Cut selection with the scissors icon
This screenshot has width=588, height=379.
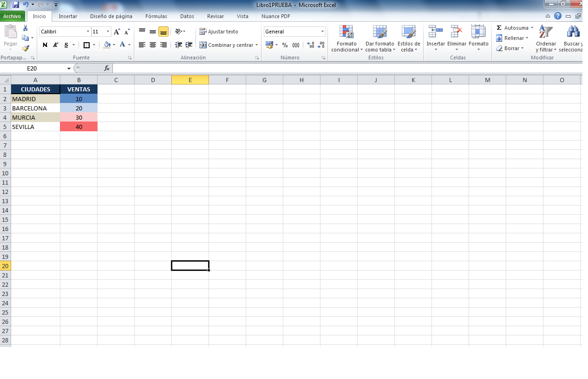[x=26, y=29]
